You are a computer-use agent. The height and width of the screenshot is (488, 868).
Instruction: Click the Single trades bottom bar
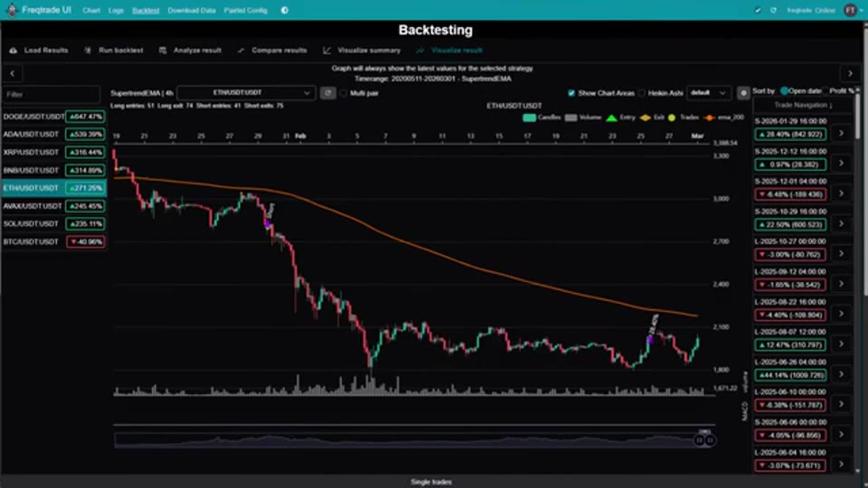(431, 482)
